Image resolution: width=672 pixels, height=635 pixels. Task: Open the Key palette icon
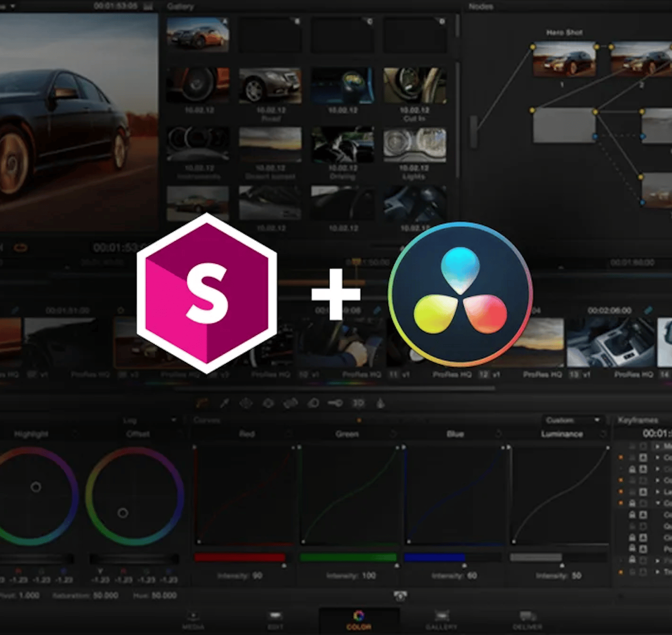coord(313,403)
